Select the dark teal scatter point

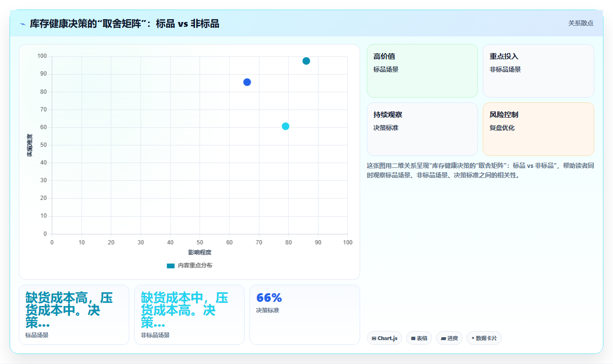pyautogui.click(x=306, y=61)
